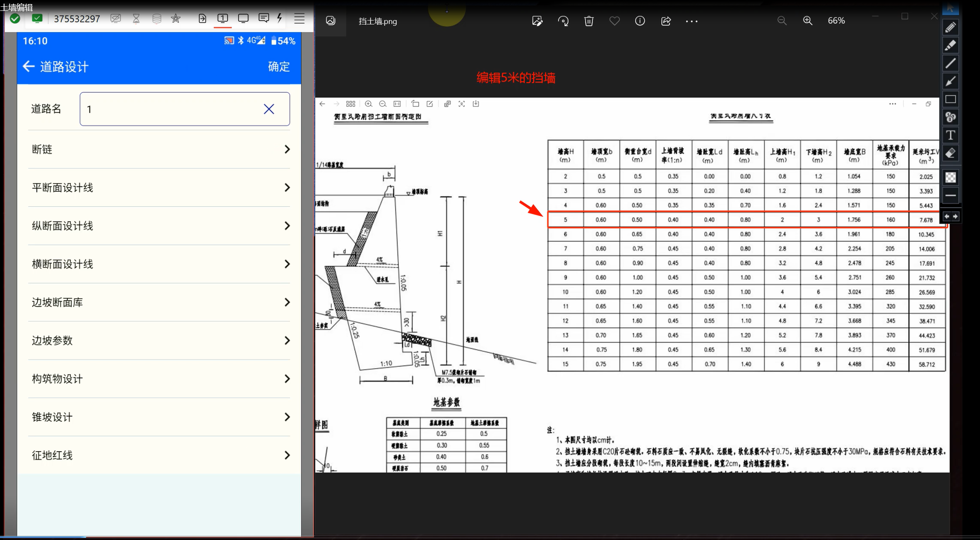980x540 pixels.
Task: Rotate the image in Photos viewer
Action: tap(563, 21)
